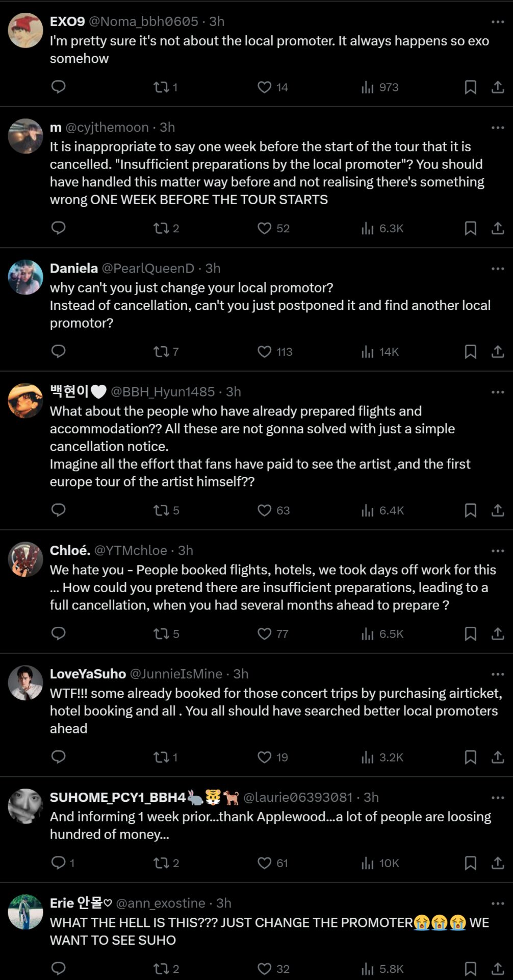Retweet the tweet by m @cyjthemoon

(162, 228)
